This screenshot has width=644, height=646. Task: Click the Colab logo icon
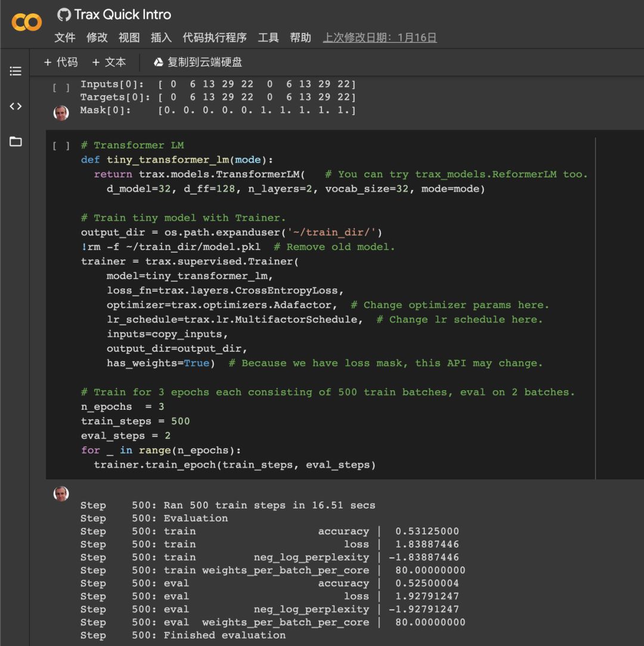pos(27,23)
